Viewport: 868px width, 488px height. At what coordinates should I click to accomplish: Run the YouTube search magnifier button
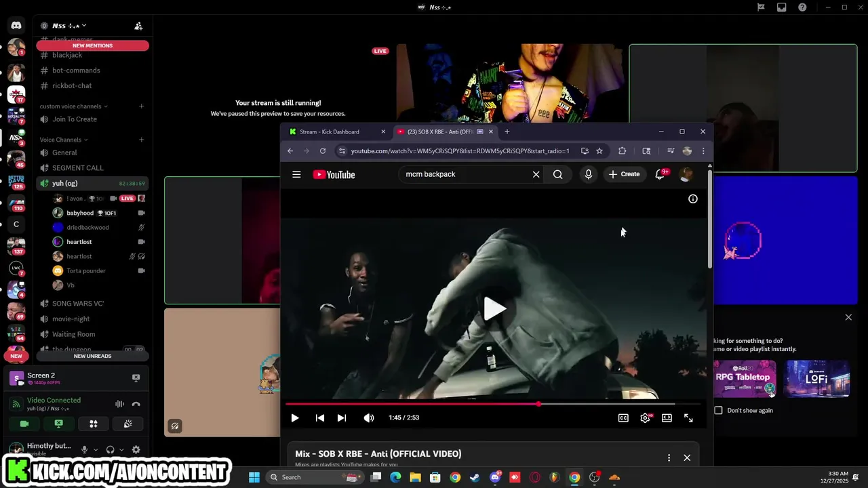557,174
